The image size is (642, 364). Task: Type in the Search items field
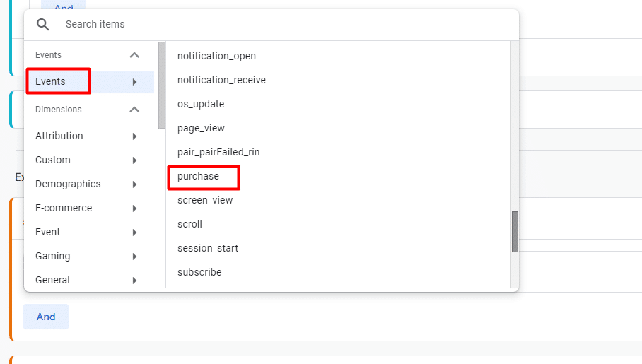pos(283,24)
